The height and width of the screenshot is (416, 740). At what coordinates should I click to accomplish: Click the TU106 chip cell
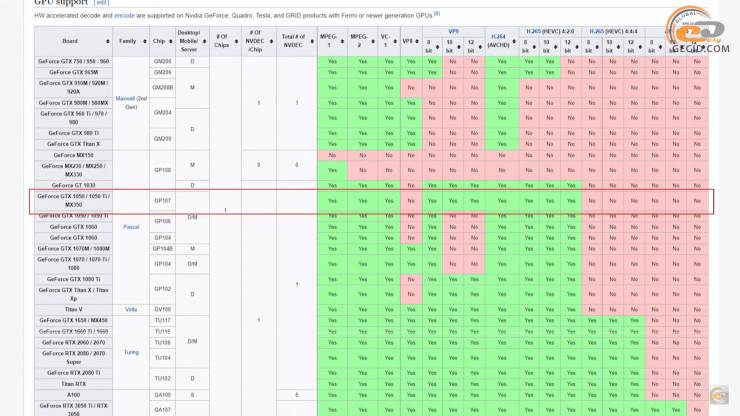click(x=162, y=343)
